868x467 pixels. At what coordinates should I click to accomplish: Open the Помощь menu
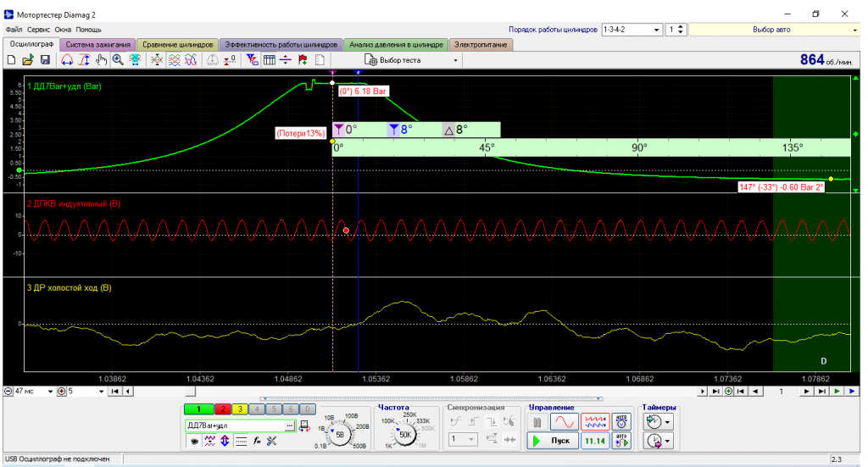coord(88,30)
